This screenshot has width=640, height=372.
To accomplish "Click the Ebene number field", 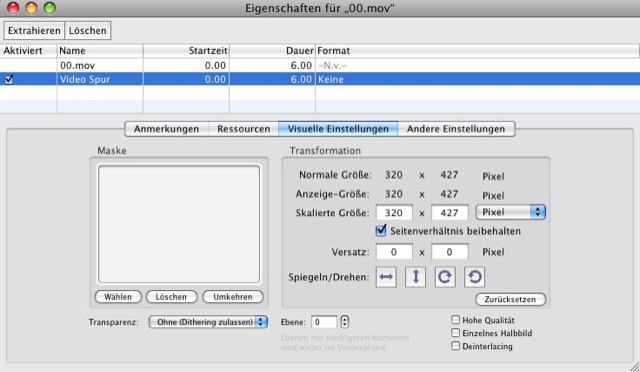I will coord(324,322).
